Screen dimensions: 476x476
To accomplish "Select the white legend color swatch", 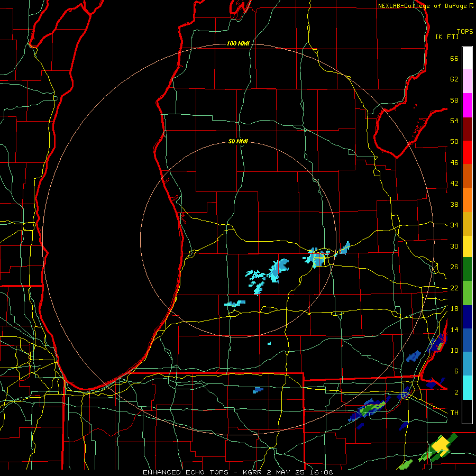I will pos(467,58).
